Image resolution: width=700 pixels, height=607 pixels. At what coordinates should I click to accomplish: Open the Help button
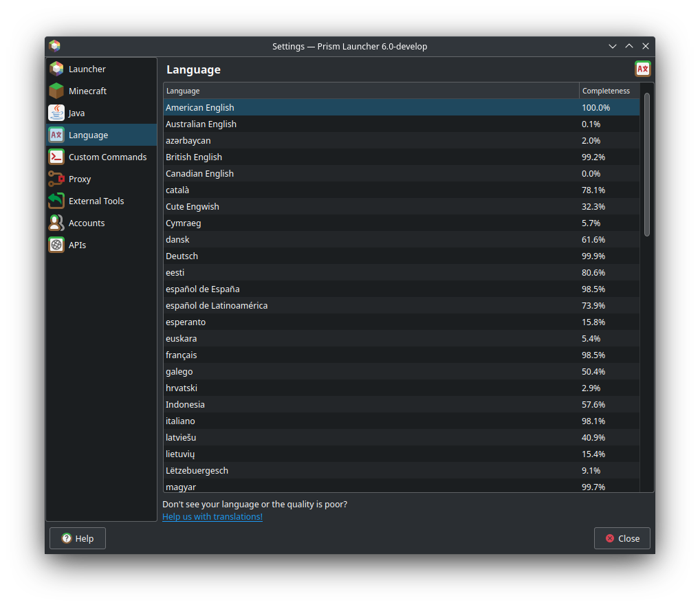click(78, 538)
